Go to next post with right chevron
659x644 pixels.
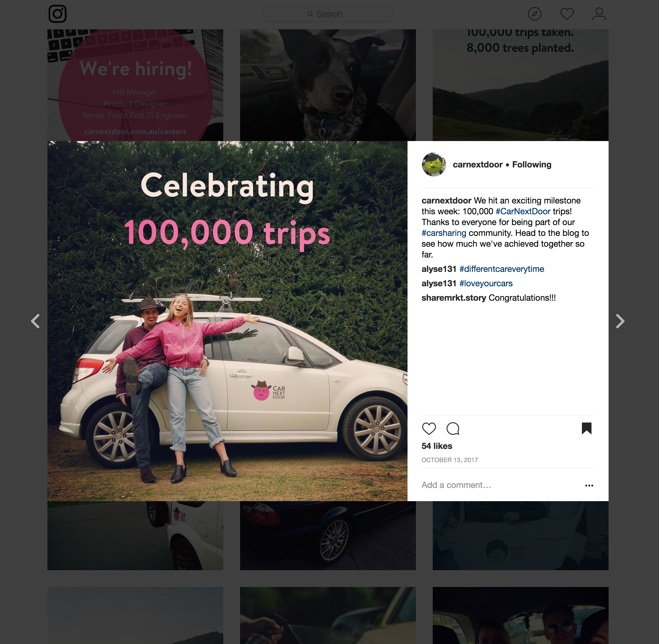[620, 321]
